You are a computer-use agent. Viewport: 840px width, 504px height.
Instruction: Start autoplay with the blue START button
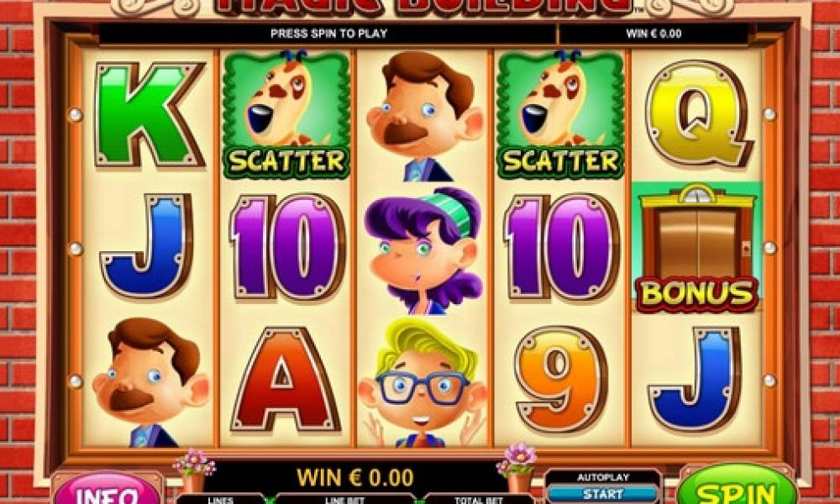point(603,493)
